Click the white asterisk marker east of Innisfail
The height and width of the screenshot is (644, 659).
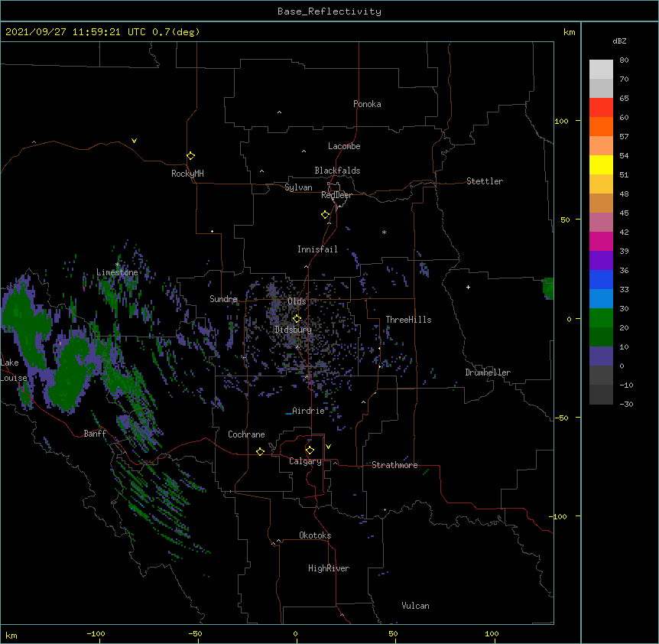click(384, 232)
